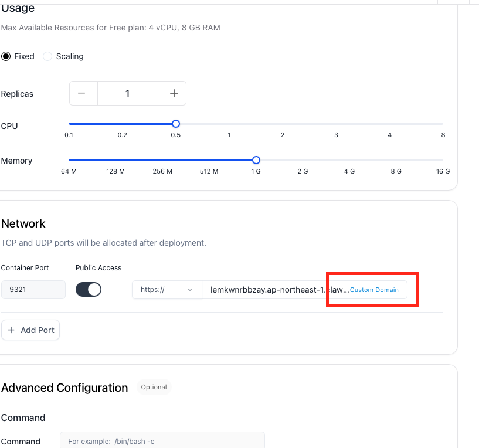Viewport: 479px width, 448px height.
Task: Focus the Command input field
Action: (162, 441)
